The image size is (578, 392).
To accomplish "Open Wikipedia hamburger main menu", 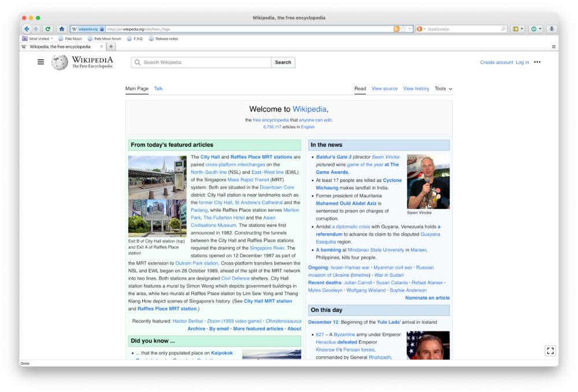I will pos(41,62).
